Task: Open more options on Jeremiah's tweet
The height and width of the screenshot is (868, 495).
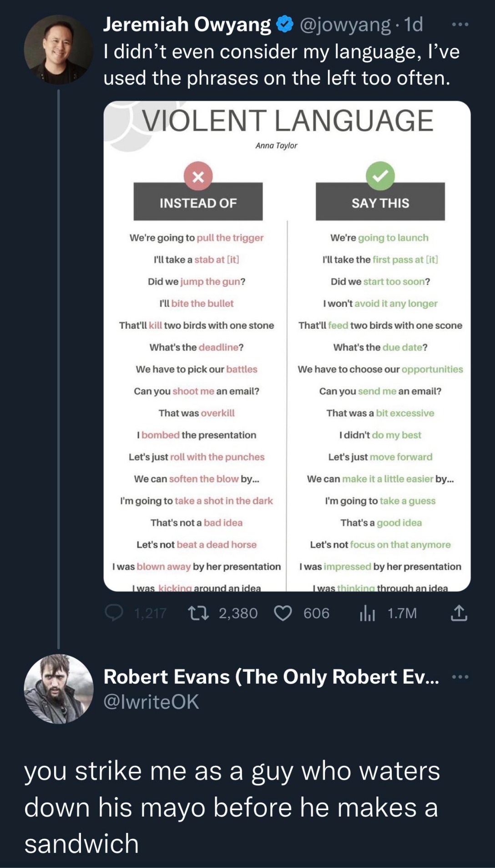Action: point(460,25)
